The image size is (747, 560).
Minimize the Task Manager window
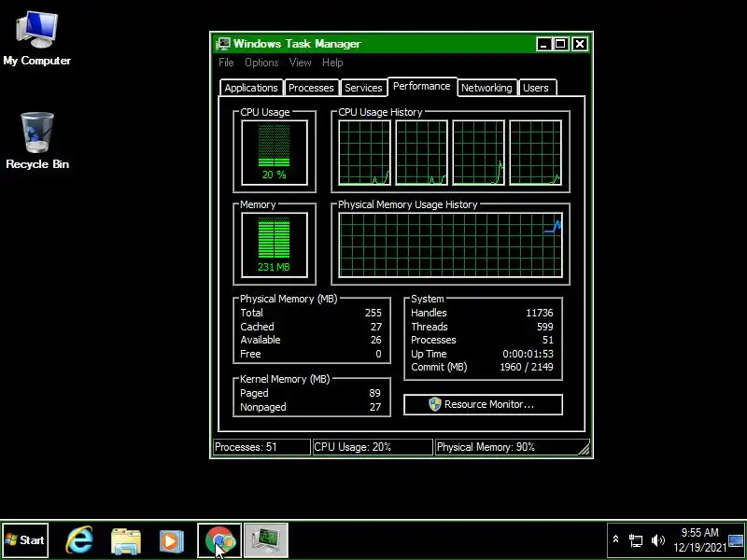[x=543, y=44]
